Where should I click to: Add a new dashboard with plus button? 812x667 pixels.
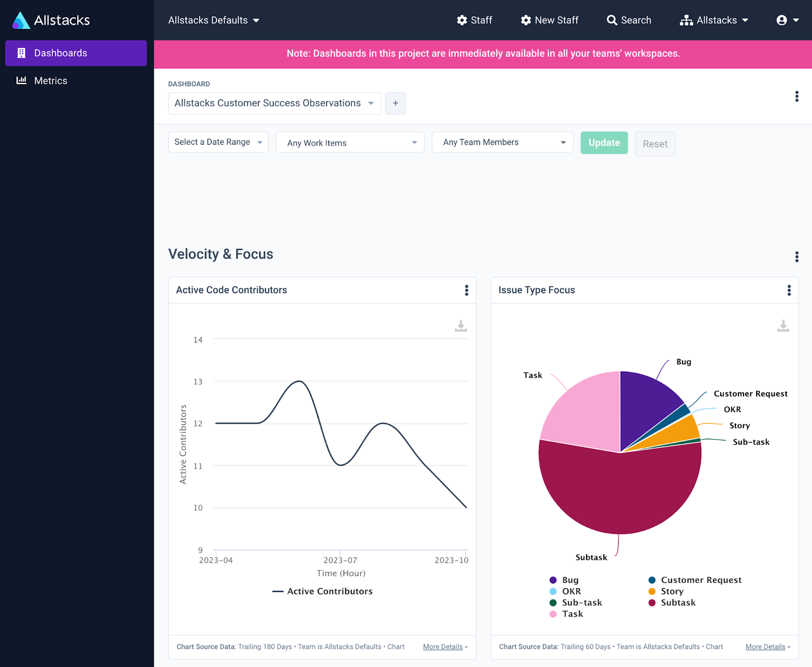(395, 103)
